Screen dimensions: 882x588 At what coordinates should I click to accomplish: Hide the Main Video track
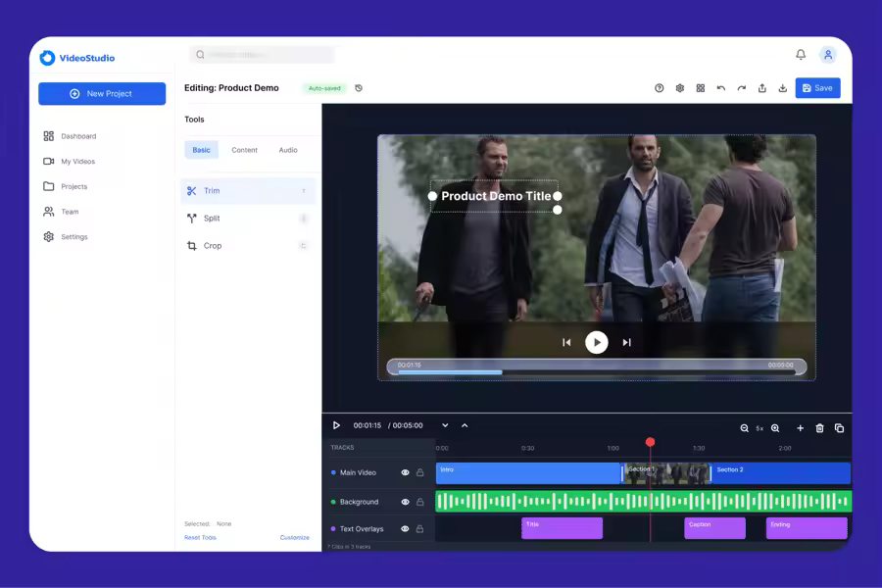pos(405,472)
